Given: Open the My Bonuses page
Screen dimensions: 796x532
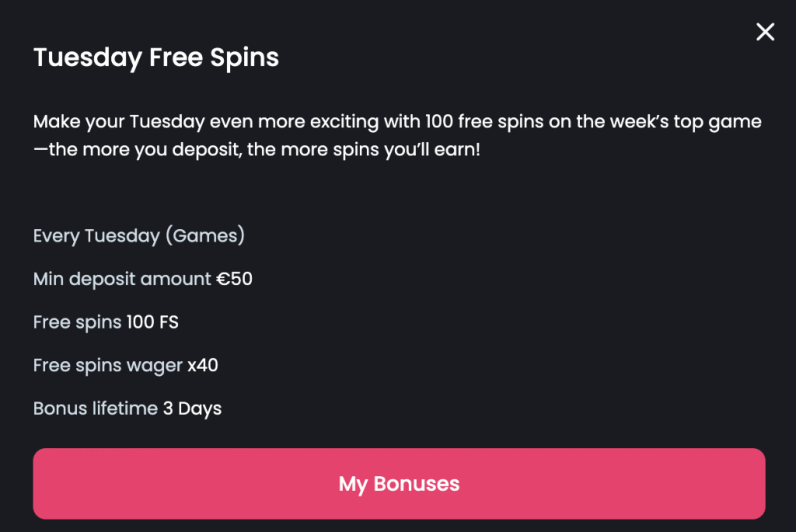Looking at the screenshot, I should point(399,484).
